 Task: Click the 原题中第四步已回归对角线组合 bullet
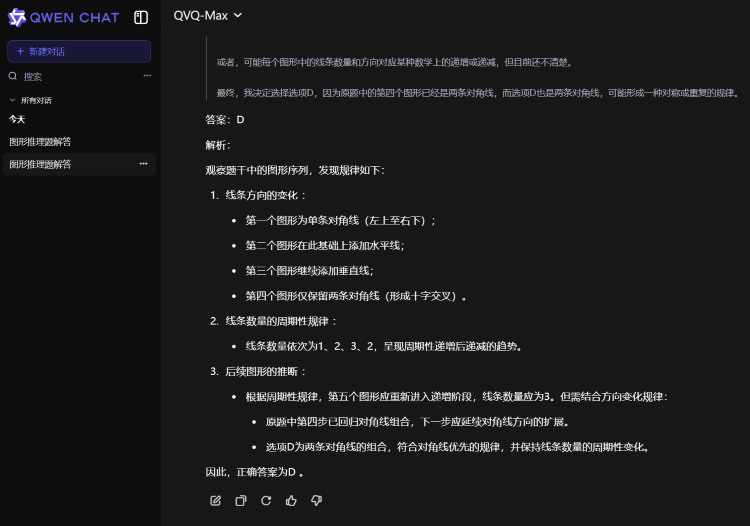click(418, 422)
